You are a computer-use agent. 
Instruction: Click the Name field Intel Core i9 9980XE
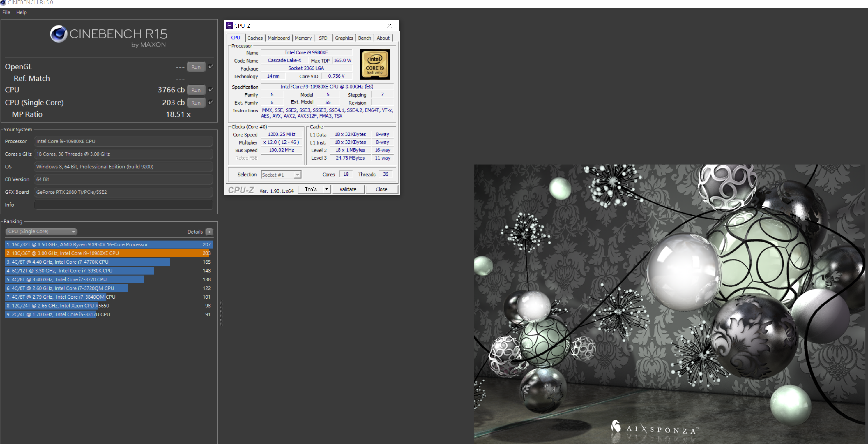[x=306, y=53]
